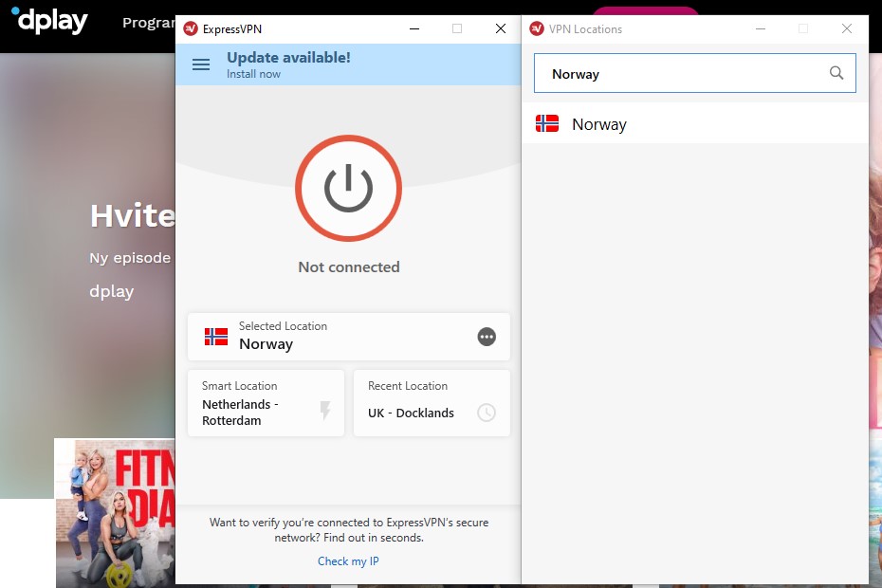Open the Check my IP link
The image size is (882, 588).
(348, 561)
